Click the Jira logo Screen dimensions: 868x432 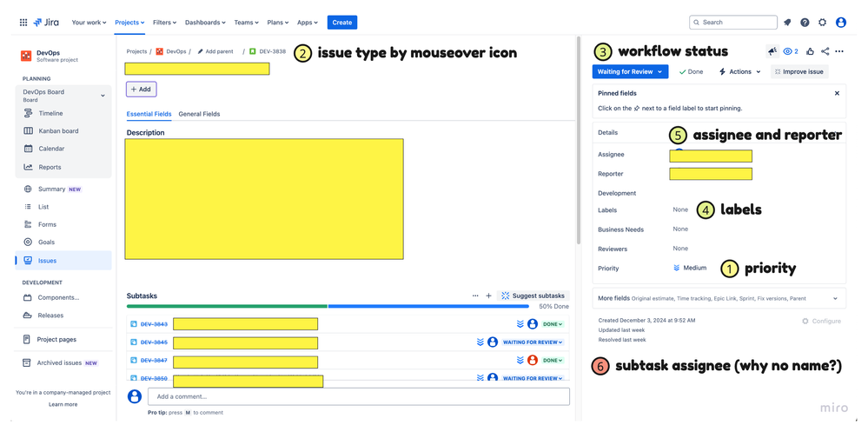(46, 23)
